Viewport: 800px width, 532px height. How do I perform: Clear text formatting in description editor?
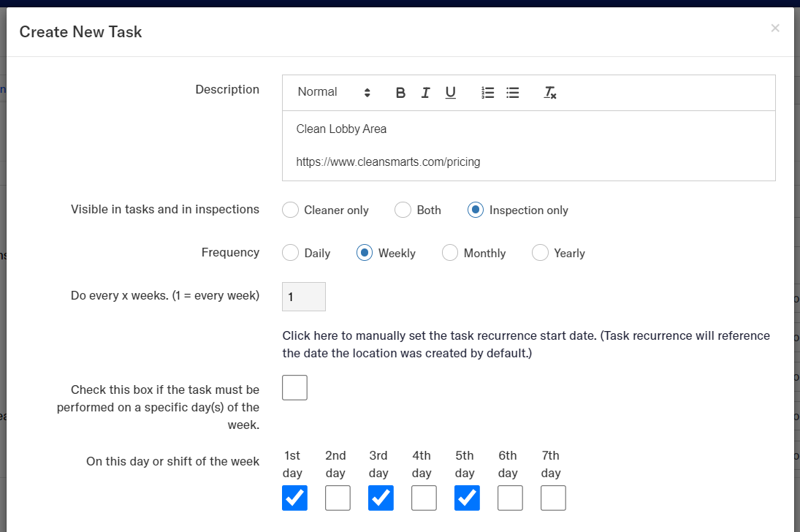[x=550, y=93]
